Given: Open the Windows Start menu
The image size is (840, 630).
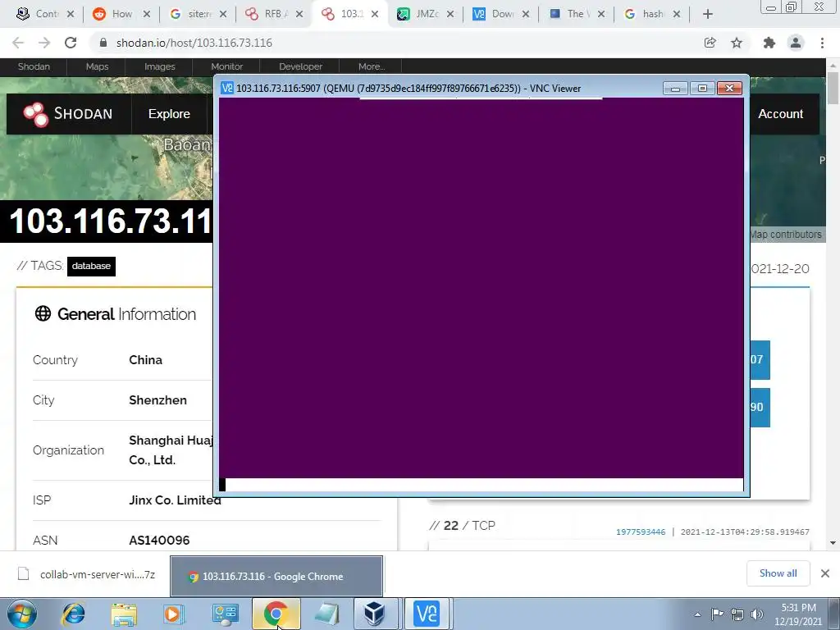Looking at the screenshot, I should pos(21,614).
